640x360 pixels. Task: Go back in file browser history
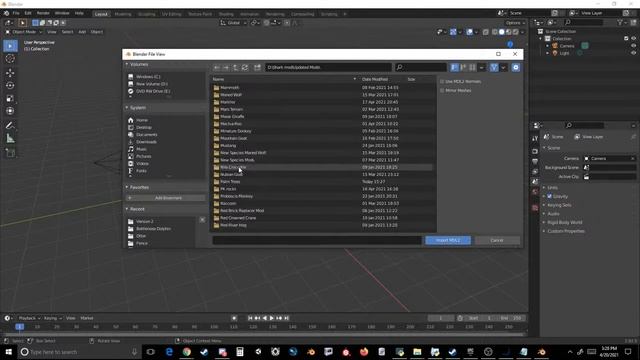(x=217, y=67)
